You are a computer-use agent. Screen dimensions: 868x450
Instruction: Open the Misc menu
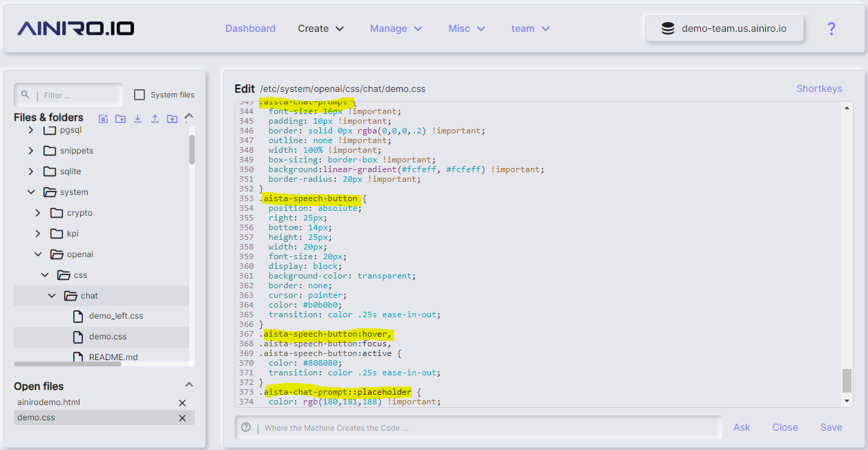coord(467,28)
